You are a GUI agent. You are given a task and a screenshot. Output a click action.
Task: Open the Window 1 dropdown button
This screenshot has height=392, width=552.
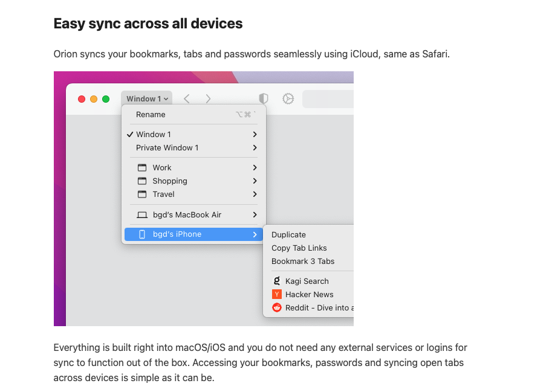click(147, 98)
